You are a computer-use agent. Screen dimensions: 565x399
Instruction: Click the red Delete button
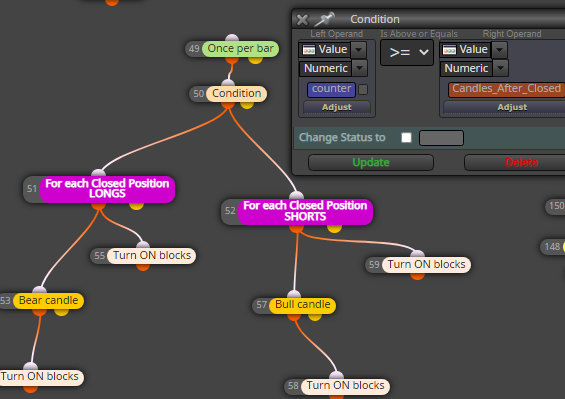click(x=515, y=163)
